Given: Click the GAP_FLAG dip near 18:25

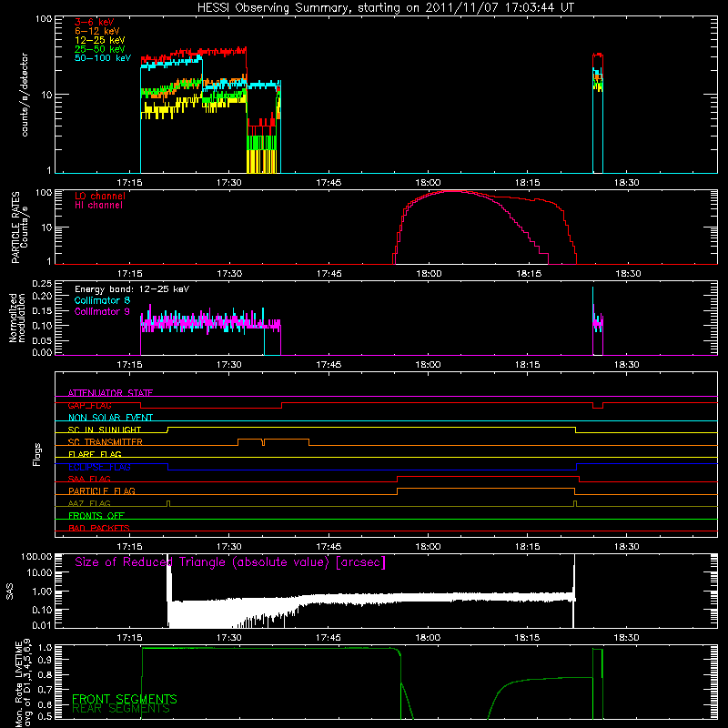Looking at the screenshot, I should [x=598, y=406].
